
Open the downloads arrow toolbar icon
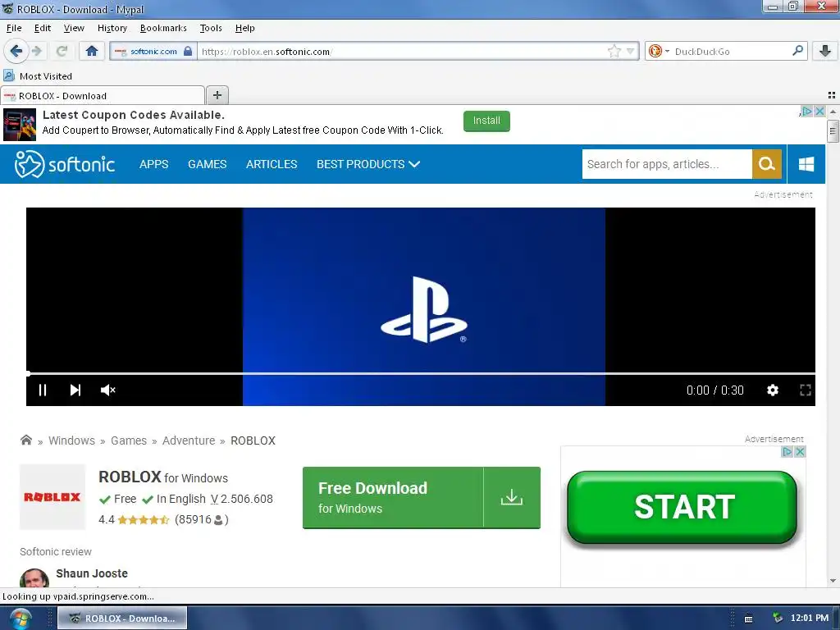coord(825,51)
